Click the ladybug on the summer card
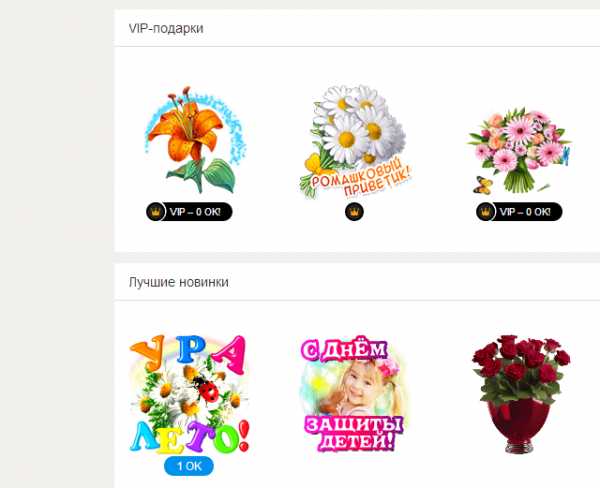 coord(206,388)
